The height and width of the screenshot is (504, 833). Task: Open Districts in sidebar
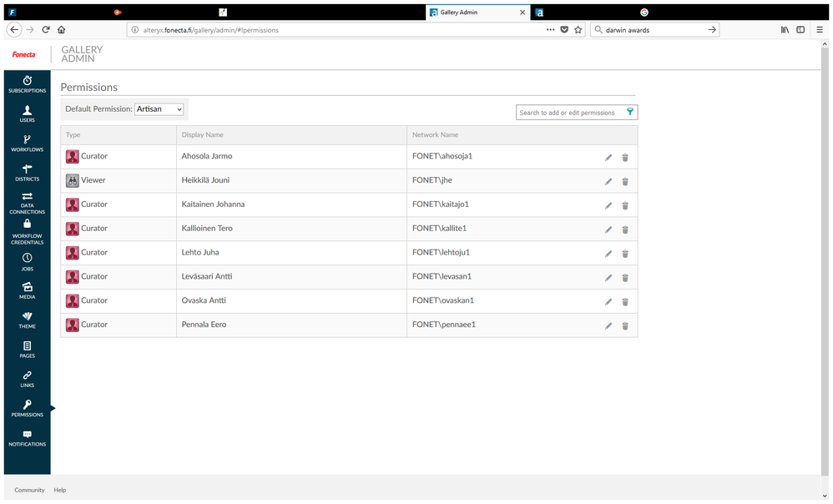[x=27, y=173]
